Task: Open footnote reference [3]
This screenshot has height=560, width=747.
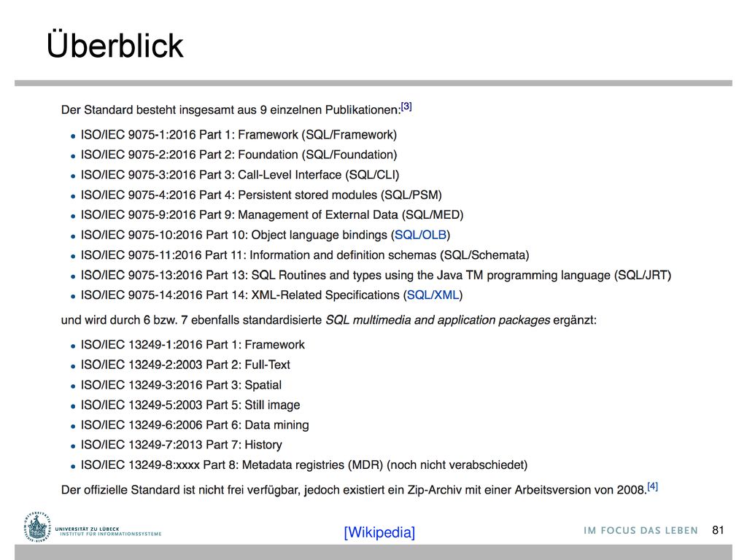Action: pos(406,106)
